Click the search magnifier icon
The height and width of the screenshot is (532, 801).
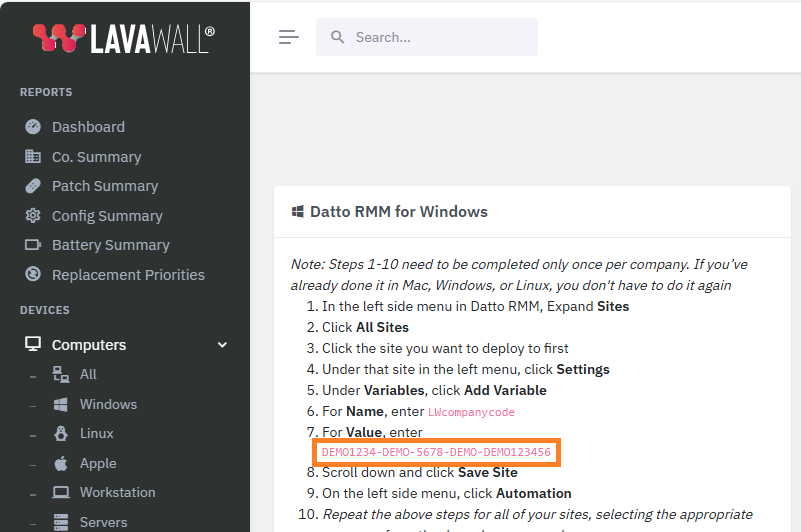[337, 37]
